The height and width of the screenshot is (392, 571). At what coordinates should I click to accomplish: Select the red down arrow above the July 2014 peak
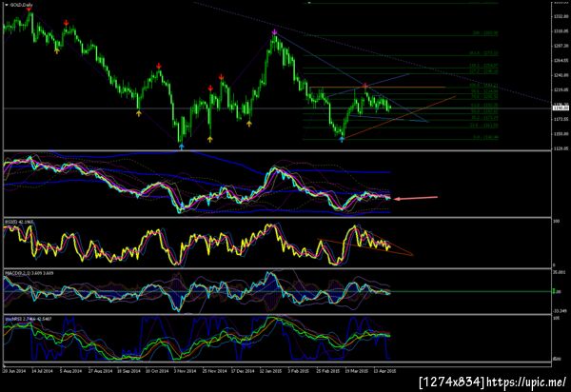(x=29, y=10)
